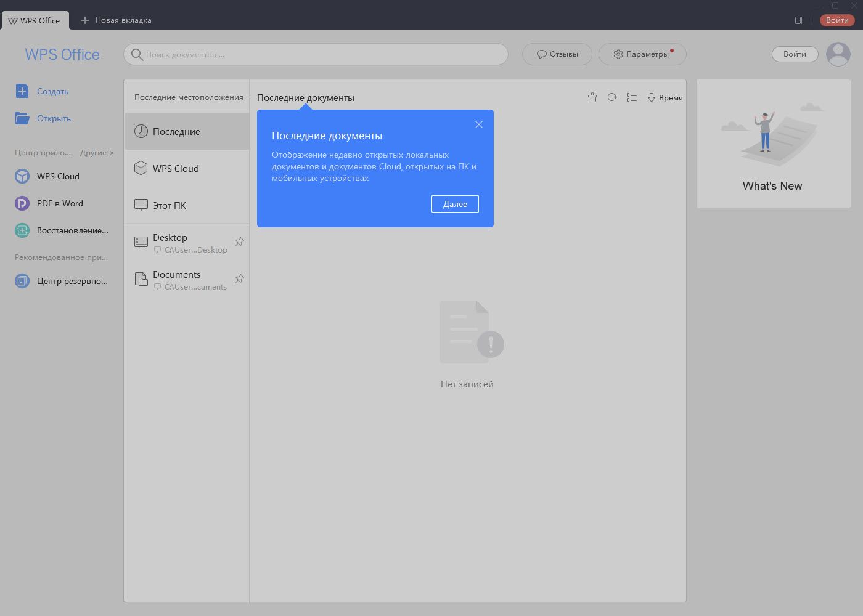The height and width of the screenshot is (616, 863).
Task: Sort documents by Время
Action: 665,97
